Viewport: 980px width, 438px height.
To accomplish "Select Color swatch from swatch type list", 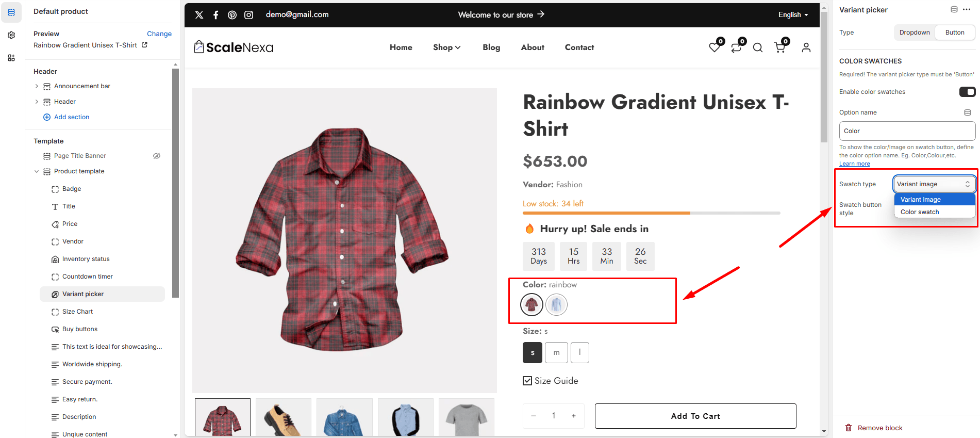I will (920, 212).
